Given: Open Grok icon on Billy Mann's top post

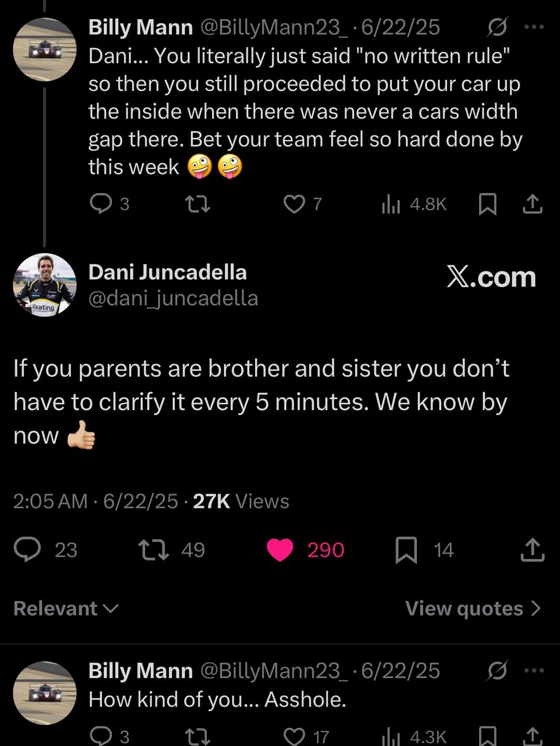Looking at the screenshot, I should (x=497, y=27).
